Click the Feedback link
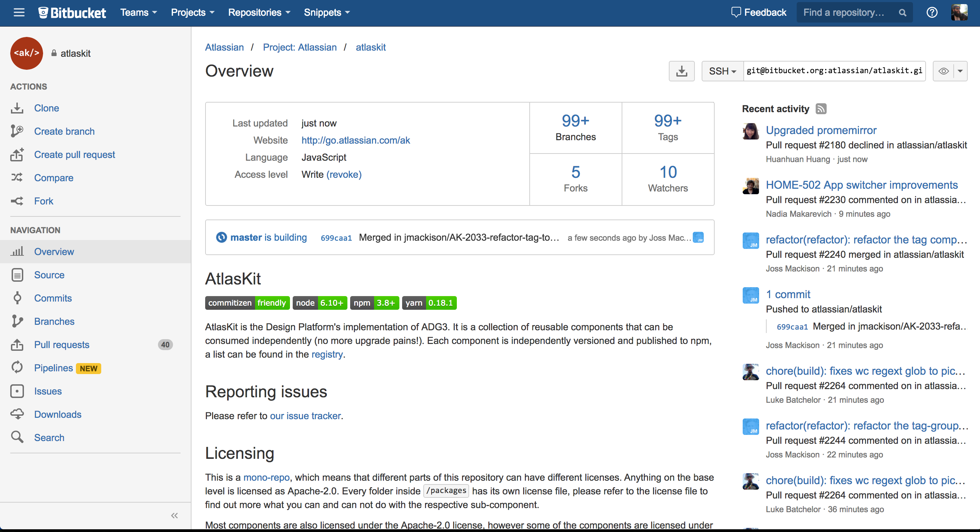980x532 pixels. (x=759, y=12)
